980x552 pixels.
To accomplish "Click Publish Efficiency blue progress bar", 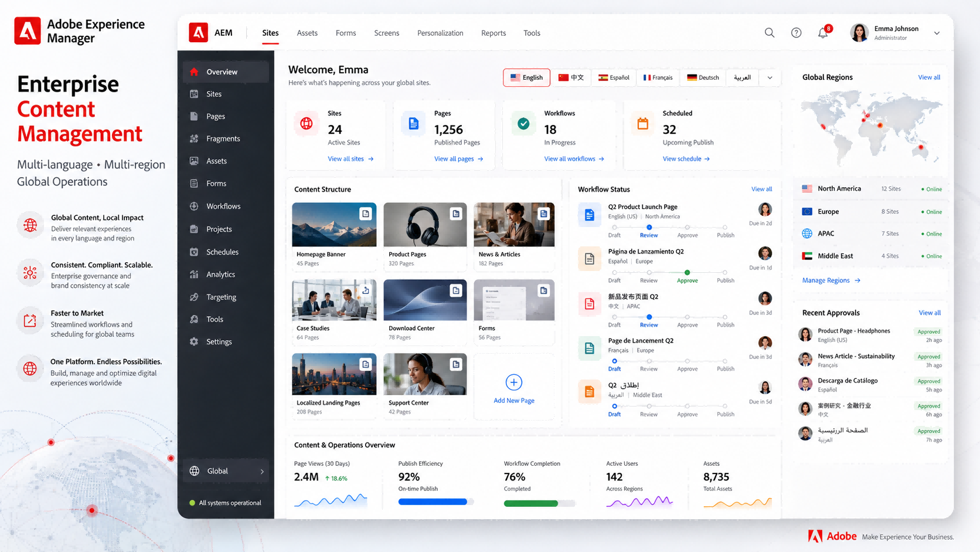I will click(x=435, y=502).
